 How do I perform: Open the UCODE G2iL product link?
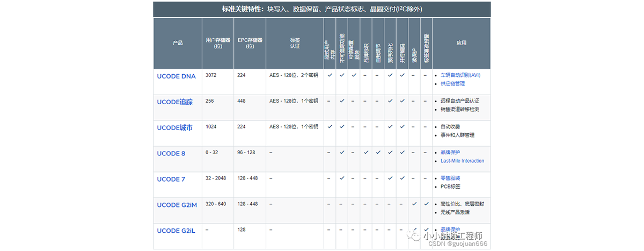click(176, 231)
